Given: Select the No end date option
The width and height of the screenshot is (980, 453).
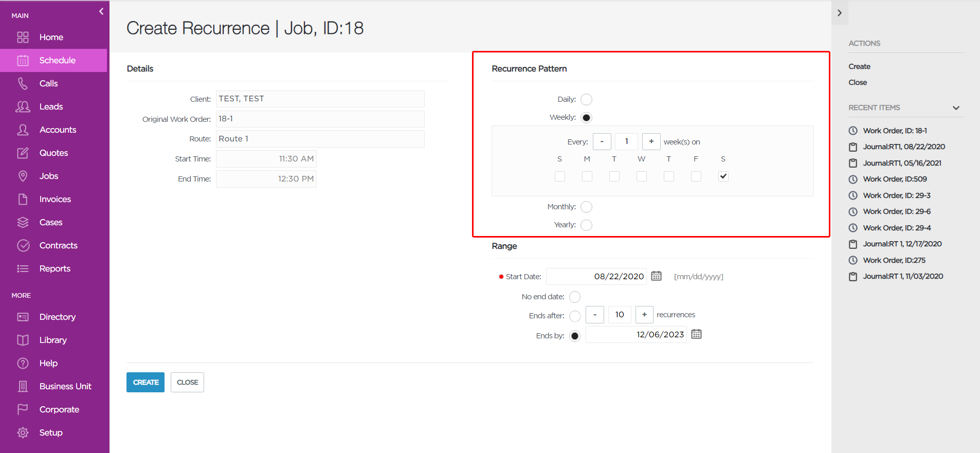Looking at the screenshot, I should click(575, 297).
